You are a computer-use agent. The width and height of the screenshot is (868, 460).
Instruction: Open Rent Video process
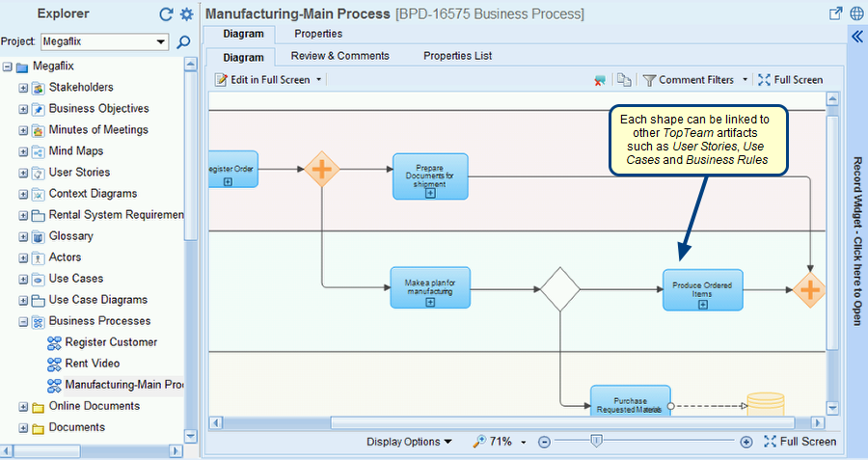[92, 364]
